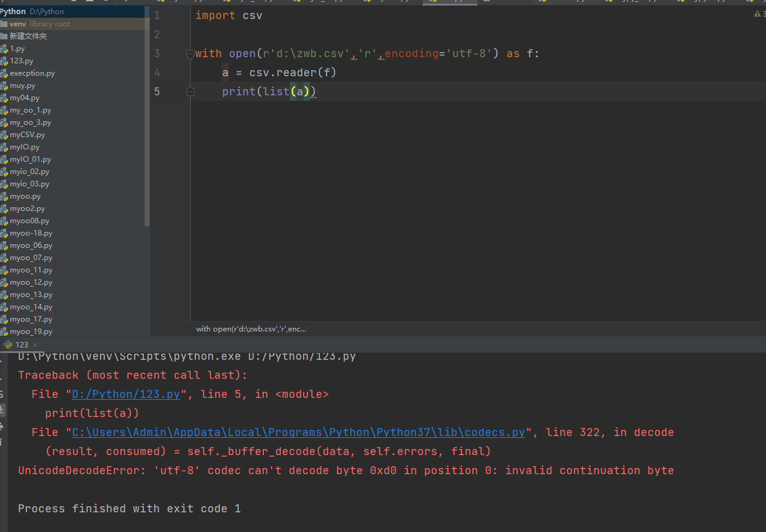Click 'Process finished with exit code 1' text
Image resolution: width=766 pixels, height=532 pixels.
click(x=129, y=509)
